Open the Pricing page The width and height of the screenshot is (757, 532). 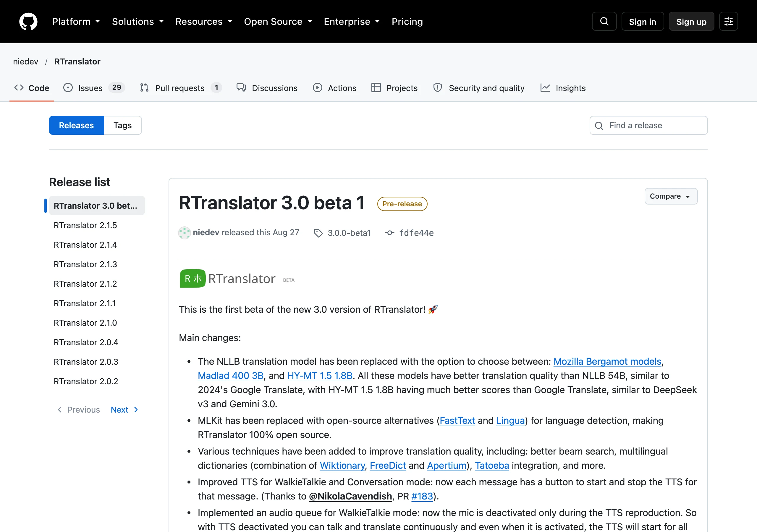pyautogui.click(x=407, y=21)
